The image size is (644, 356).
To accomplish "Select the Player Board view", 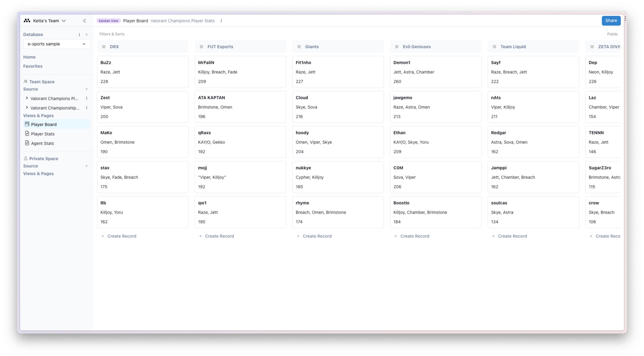I will pyautogui.click(x=56, y=124).
